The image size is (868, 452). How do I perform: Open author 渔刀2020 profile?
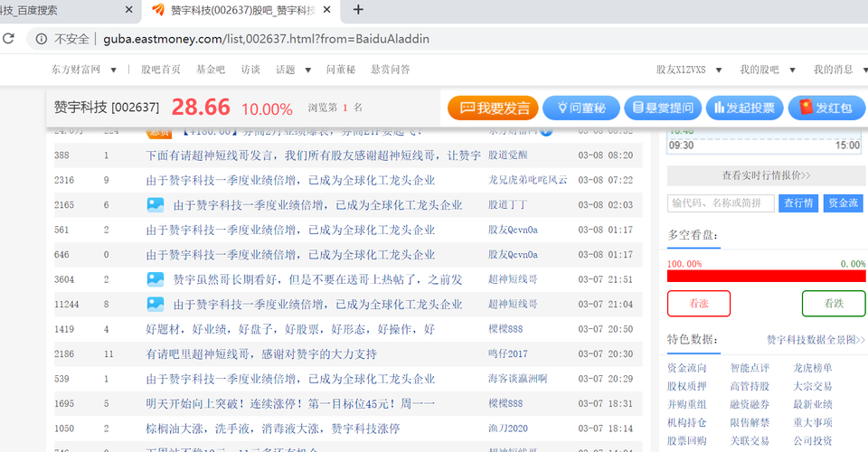point(507,428)
